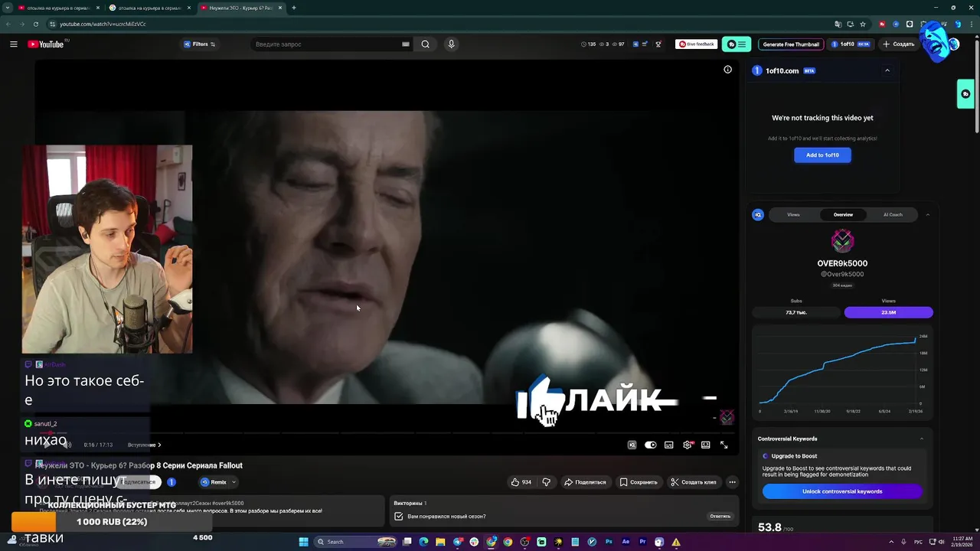This screenshot has height=551, width=980.
Task: Open the taskbar volume control
Action: [x=941, y=542]
